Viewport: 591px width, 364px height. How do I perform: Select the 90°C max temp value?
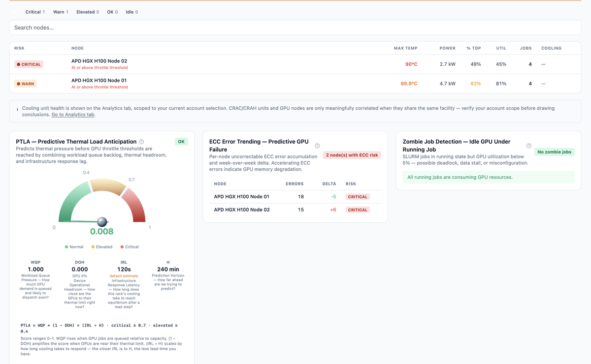pyautogui.click(x=411, y=64)
